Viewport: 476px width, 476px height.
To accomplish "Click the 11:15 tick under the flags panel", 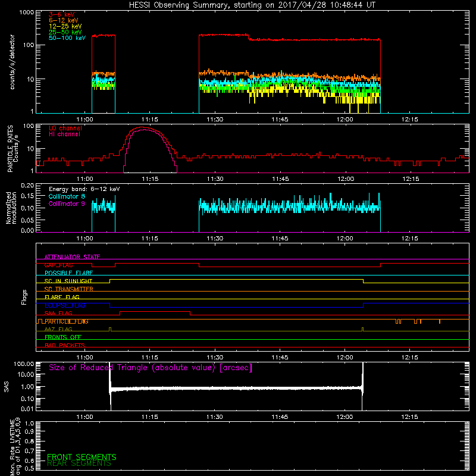I will pyautogui.click(x=150, y=358).
